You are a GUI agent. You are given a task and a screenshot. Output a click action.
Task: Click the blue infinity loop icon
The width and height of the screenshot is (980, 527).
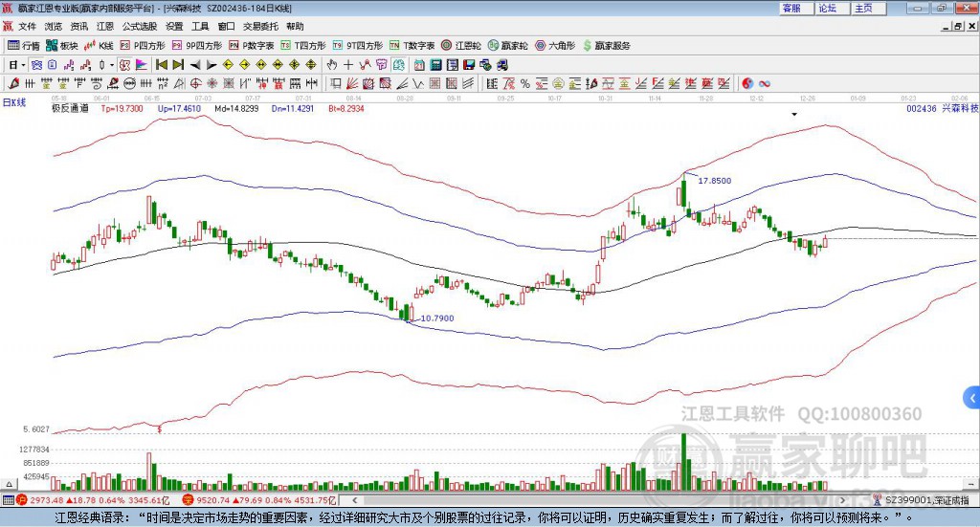tap(765, 83)
